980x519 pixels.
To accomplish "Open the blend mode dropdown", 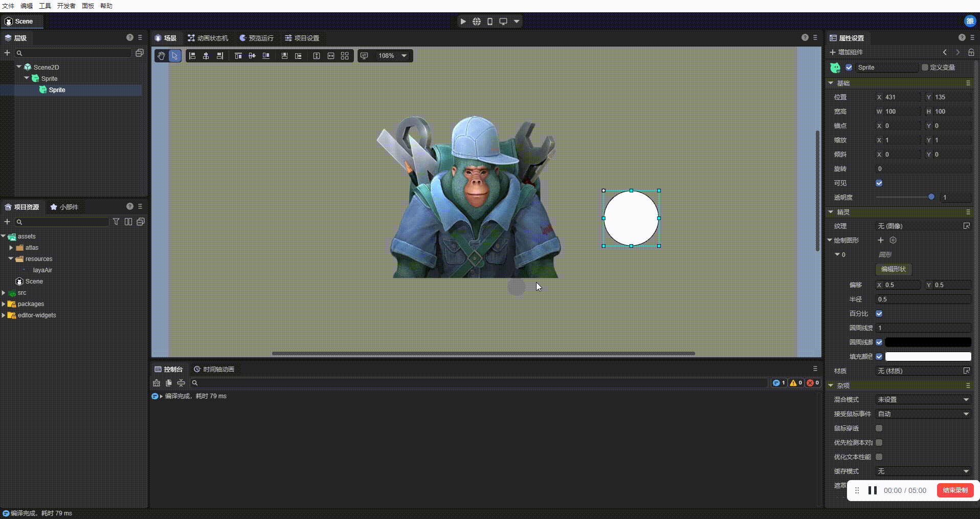I will coord(923,400).
